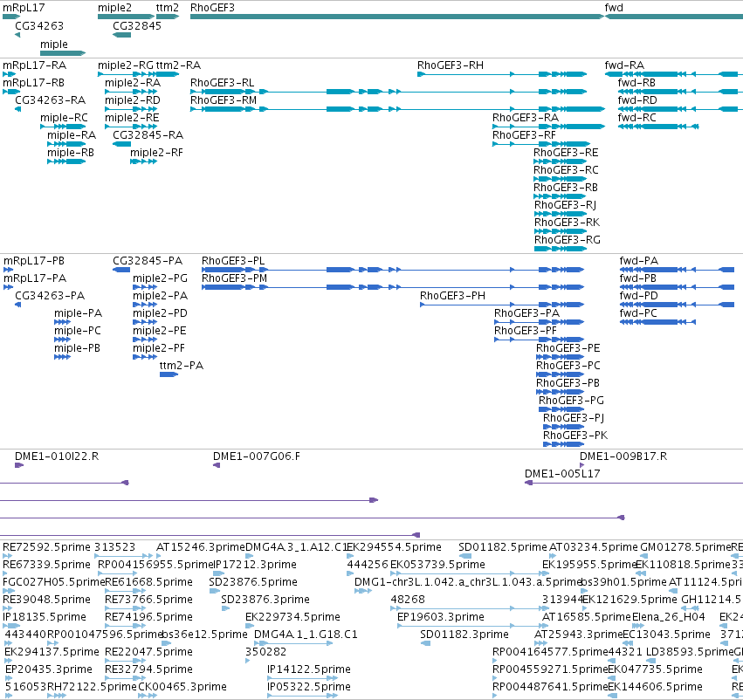Select the EK144606.5prime EST label
Screen dimensions: 743x700
(655, 687)
